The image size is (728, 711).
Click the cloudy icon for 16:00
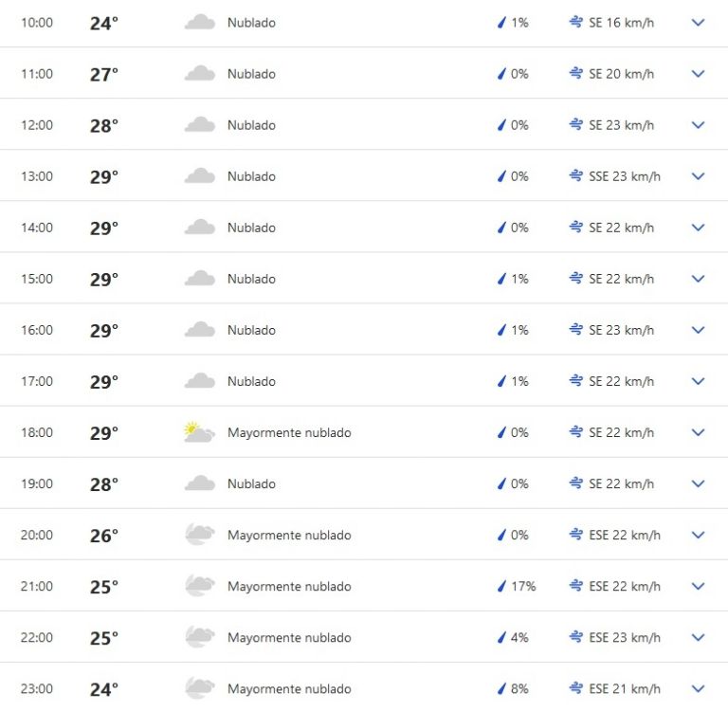pyautogui.click(x=199, y=330)
